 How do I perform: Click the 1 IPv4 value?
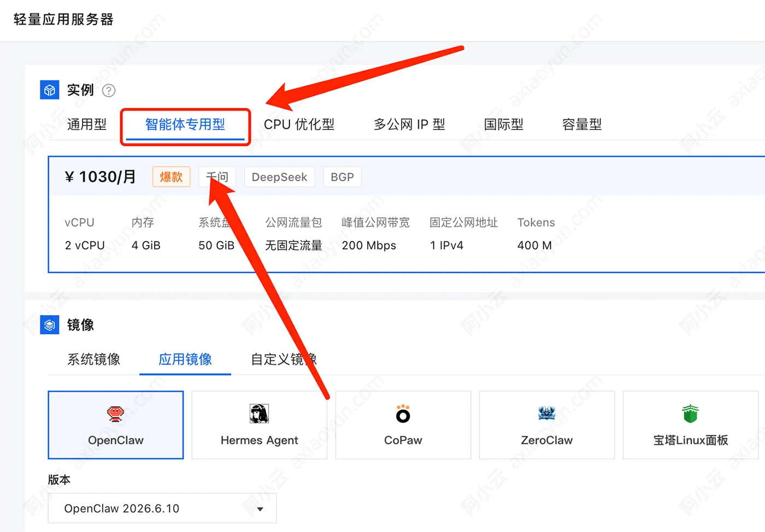click(446, 245)
